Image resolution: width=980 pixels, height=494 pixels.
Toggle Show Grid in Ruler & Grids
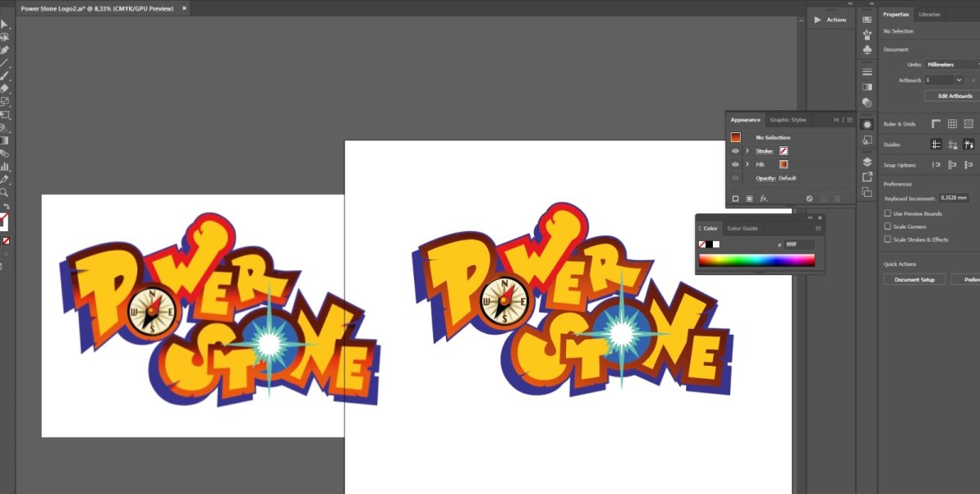pos(952,124)
